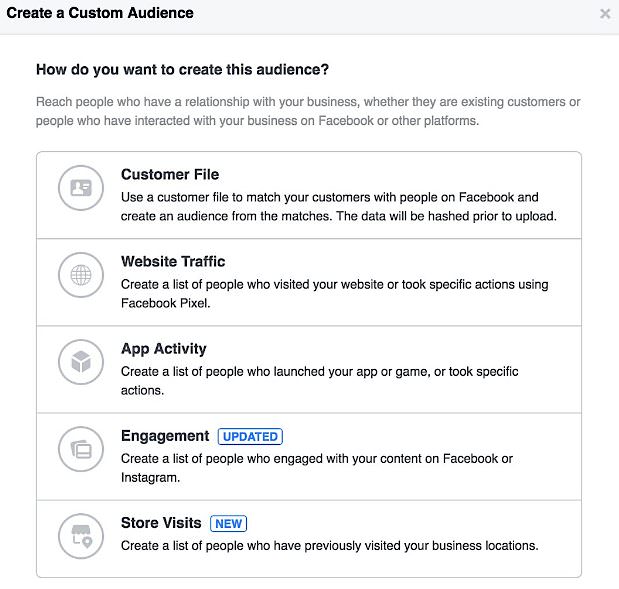Screen dimensions: 619x589
Task: Click the Website Traffic globe icon
Action: (80, 274)
